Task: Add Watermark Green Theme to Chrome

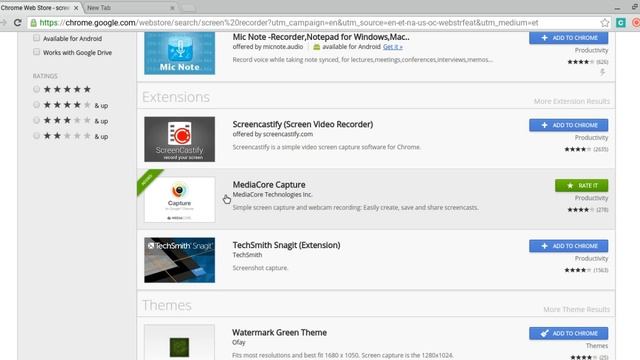Action: pos(569,333)
